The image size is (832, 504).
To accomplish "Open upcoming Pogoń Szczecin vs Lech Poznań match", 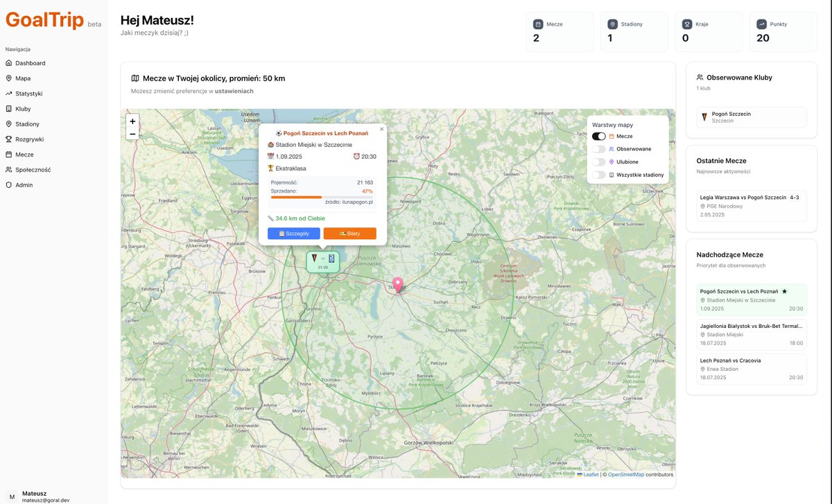I will pos(752,300).
